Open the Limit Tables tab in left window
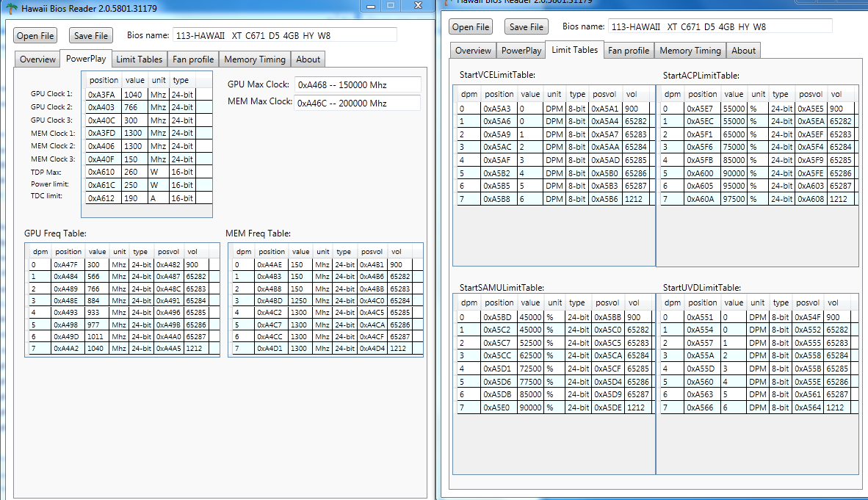The image size is (868, 500). (140, 59)
